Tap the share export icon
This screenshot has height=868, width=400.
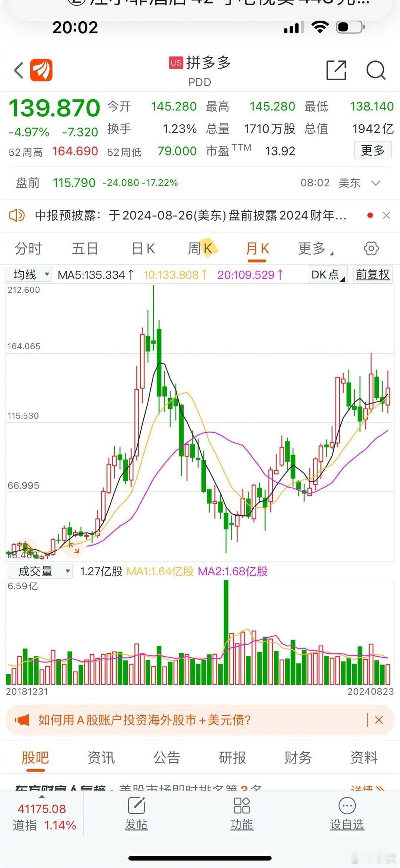click(x=336, y=70)
